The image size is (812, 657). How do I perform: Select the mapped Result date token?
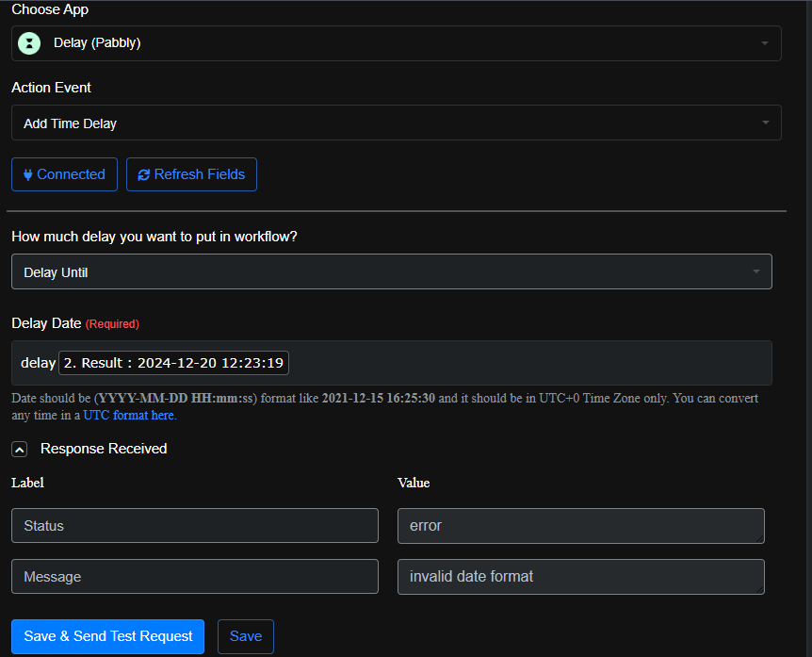click(174, 363)
